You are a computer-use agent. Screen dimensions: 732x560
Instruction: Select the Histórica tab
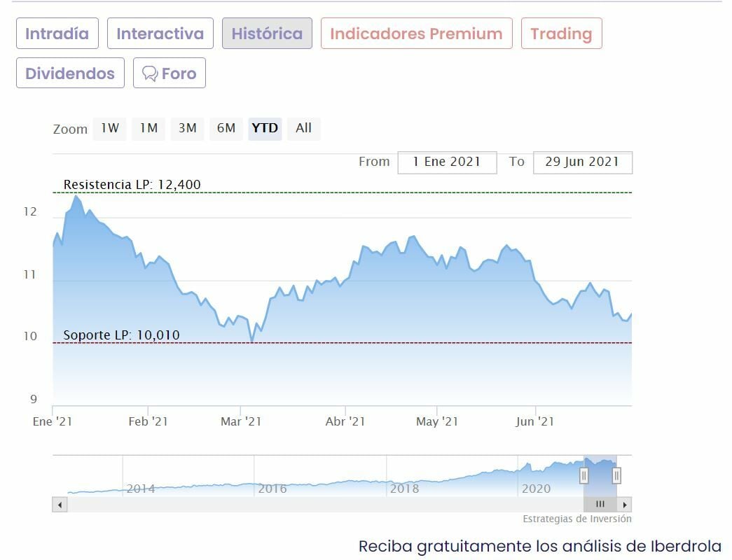267,34
